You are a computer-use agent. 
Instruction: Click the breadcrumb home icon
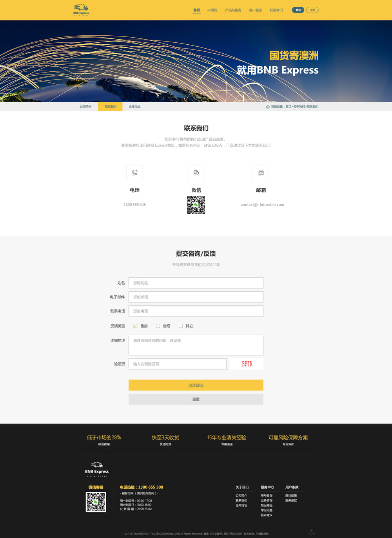268,107
